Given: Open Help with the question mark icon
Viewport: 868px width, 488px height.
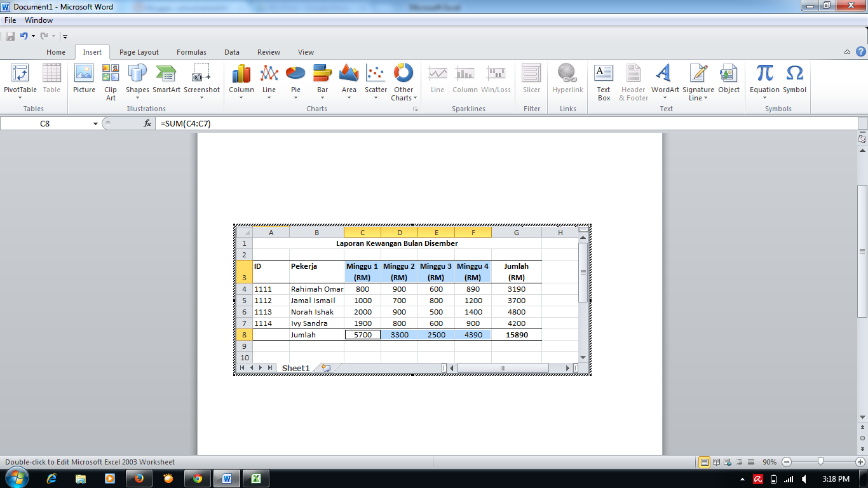Looking at the screenshot, I should (861, 51).
